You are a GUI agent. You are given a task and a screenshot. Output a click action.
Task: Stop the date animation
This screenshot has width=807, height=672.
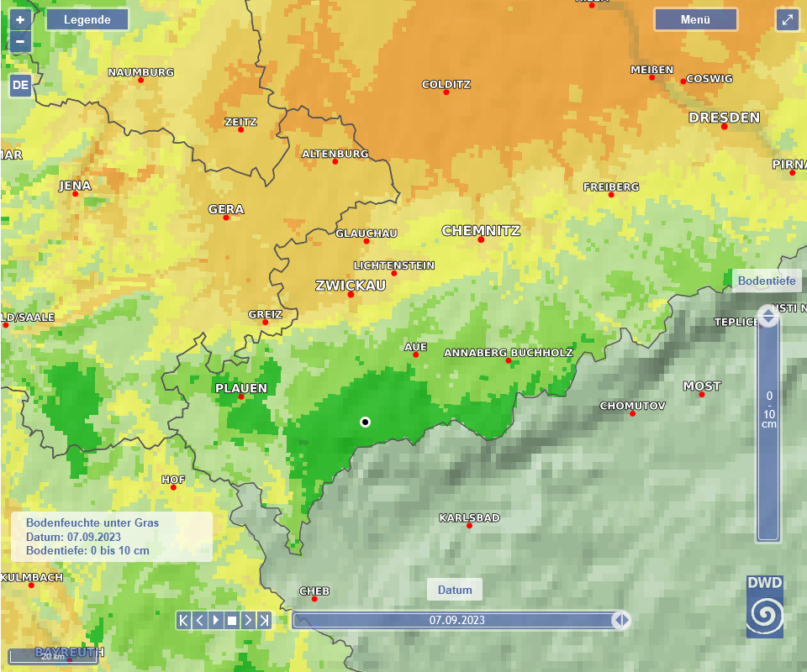(232, 621)
